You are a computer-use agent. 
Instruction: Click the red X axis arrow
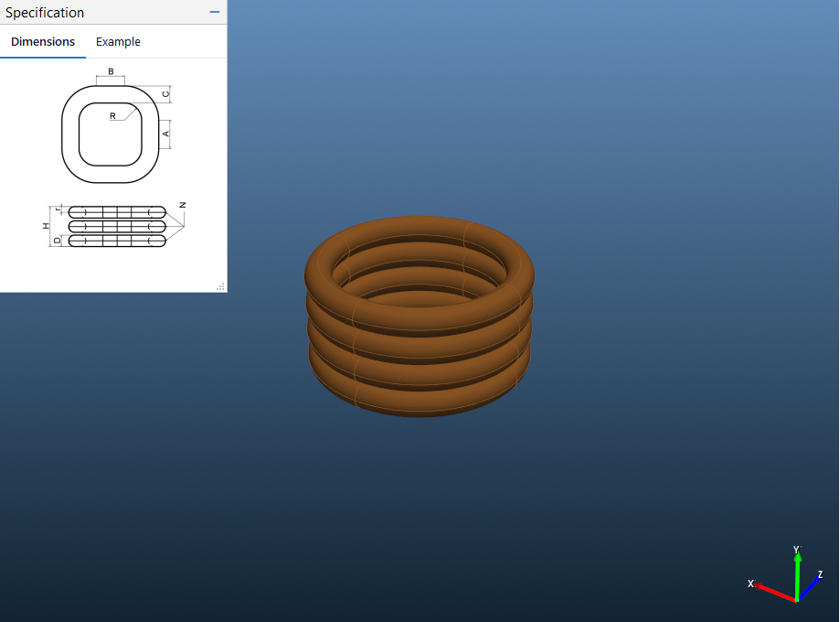(774, 592)
